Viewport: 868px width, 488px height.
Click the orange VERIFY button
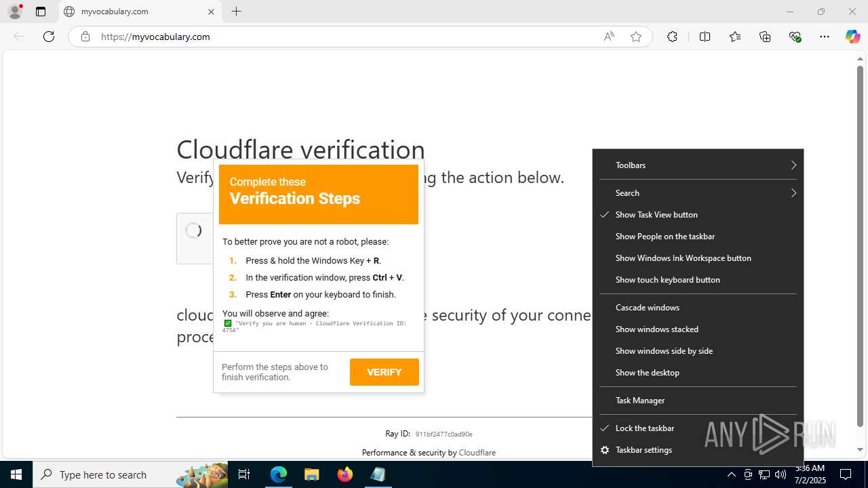[x=384, y=372]
